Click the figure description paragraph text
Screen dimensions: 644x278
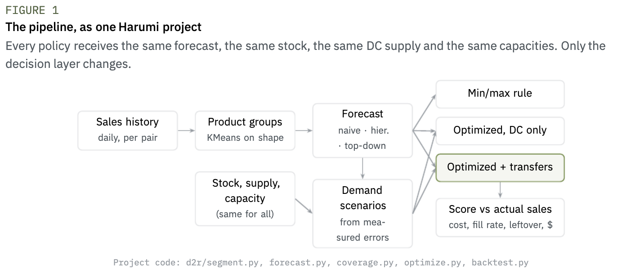(x=305, y=55)
